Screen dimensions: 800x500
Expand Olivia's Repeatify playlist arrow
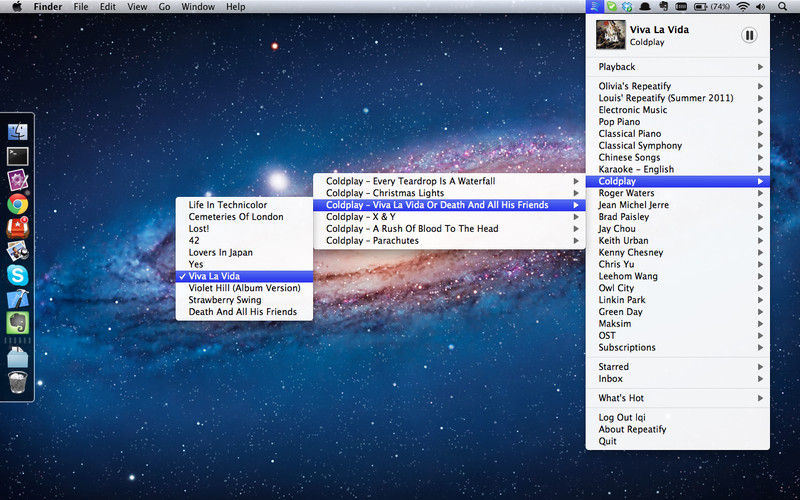click(760, 86)
